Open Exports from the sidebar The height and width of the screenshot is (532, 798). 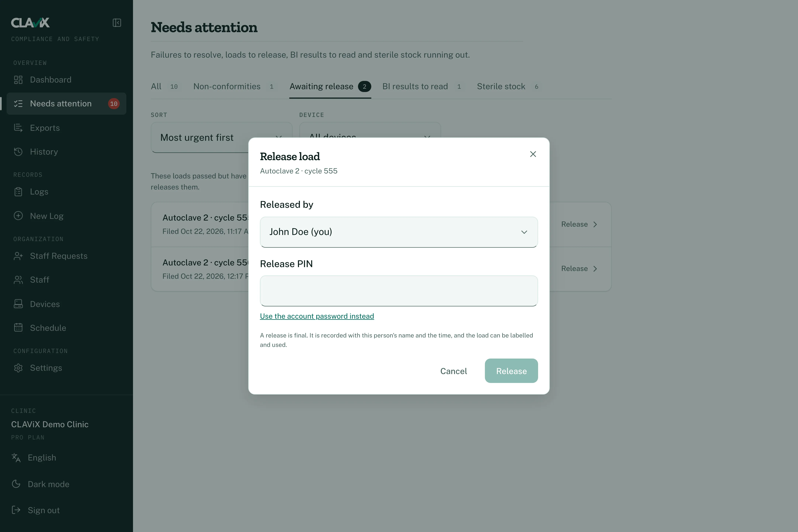tap(45, 128)
